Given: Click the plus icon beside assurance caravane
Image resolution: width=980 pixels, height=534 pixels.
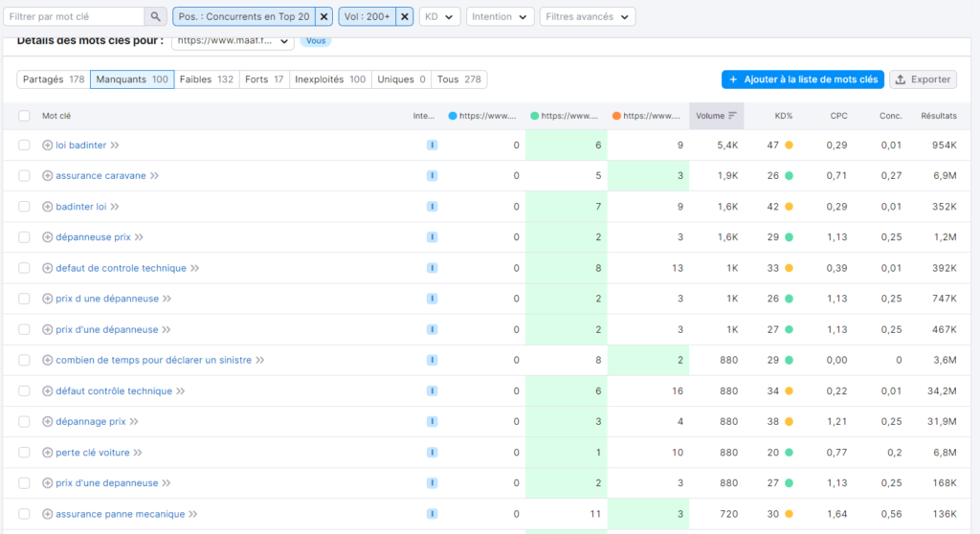Looking at the screenshot, I should point(47,176).
